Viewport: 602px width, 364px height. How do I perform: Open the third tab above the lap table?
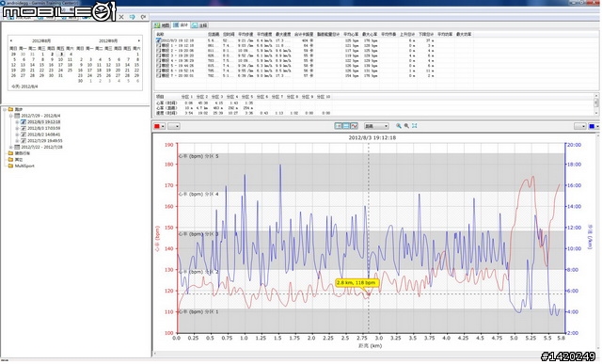click(x=199, y=25)
